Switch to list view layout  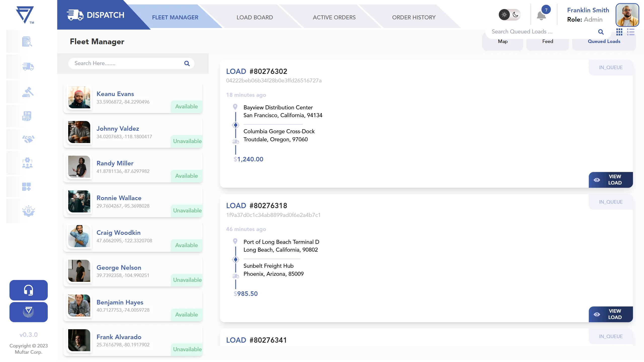coord(631,32)
